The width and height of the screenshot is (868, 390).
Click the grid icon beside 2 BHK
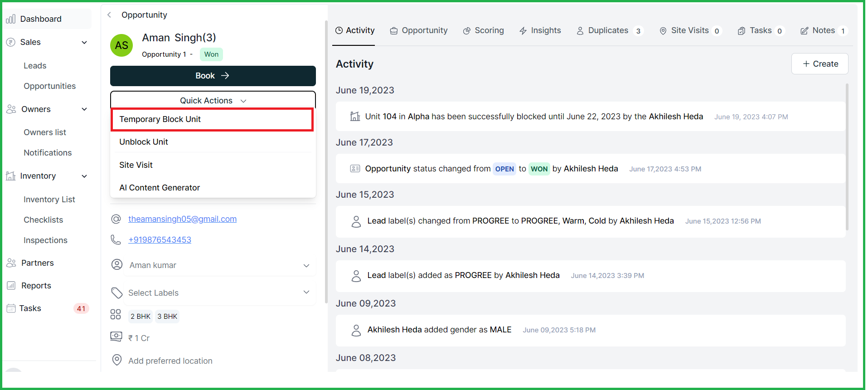coord(116,315)
